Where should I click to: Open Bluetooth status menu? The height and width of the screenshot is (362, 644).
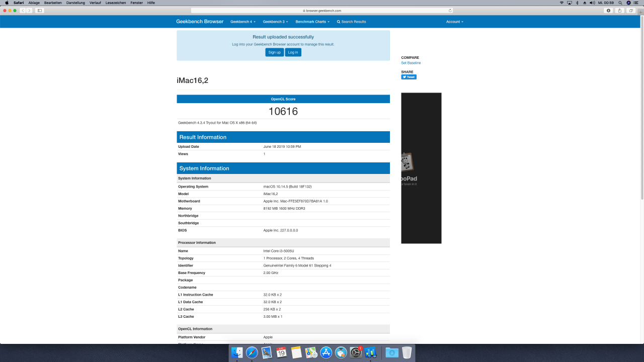pos(577,3)
